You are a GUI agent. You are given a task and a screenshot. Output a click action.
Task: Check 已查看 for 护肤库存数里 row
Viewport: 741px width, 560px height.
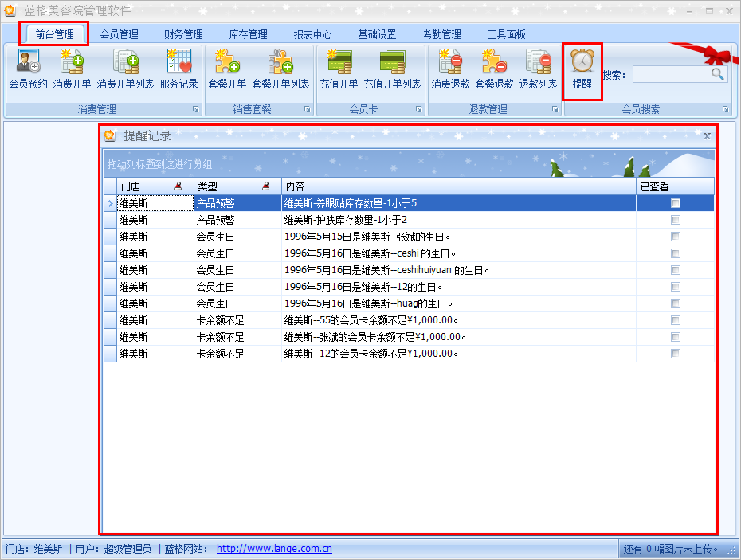point(676,220)
